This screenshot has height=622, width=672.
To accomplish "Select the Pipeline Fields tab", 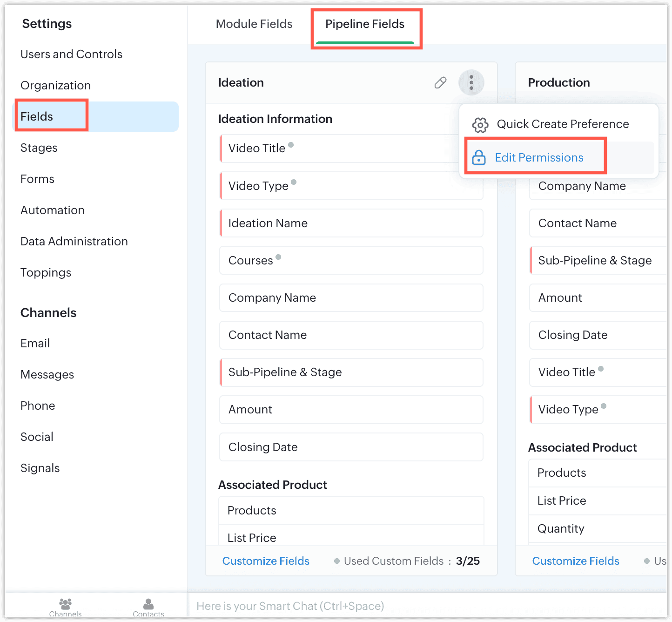I will point(365,24).
